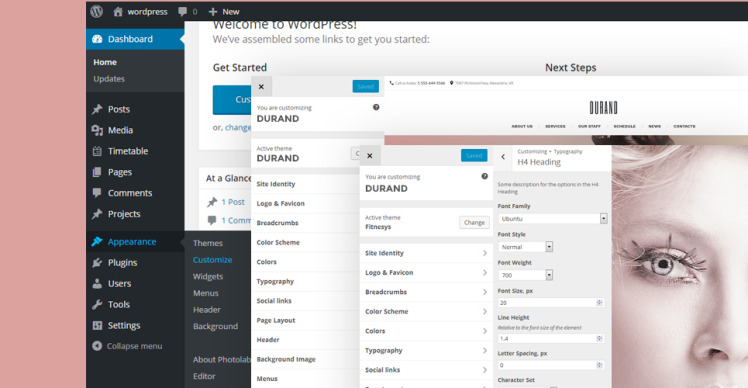Screen dimensions: 748x388
Task: Click the Change theme button
Action: click(x=474, y=222)
